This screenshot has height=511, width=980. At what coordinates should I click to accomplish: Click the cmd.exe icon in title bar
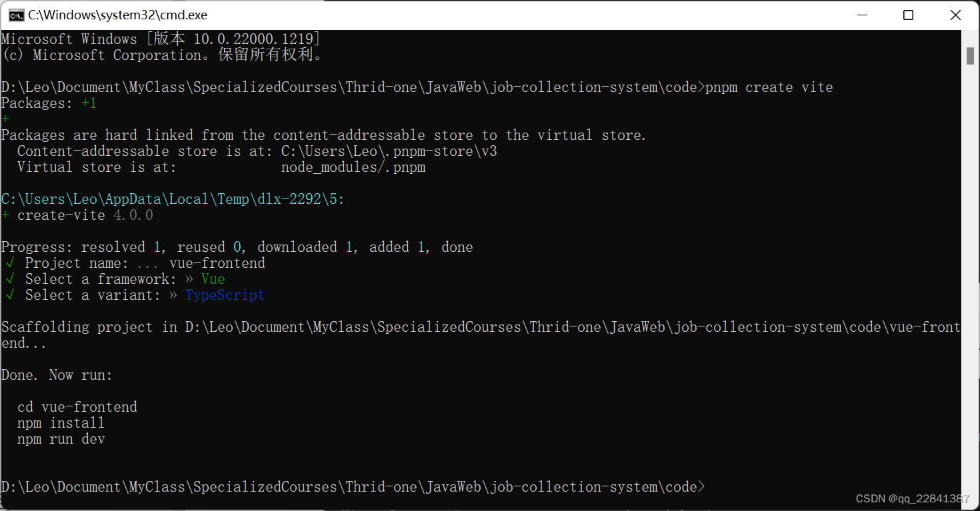(17, 15)
